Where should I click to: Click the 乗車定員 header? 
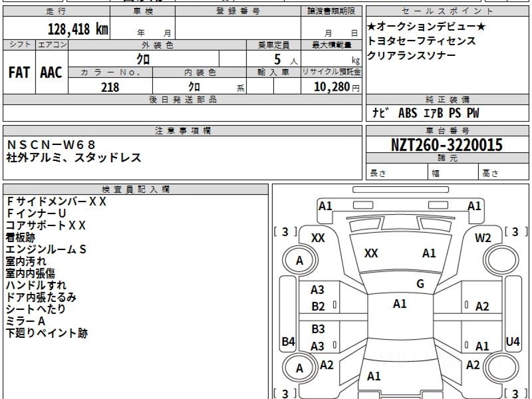[274, 45]
